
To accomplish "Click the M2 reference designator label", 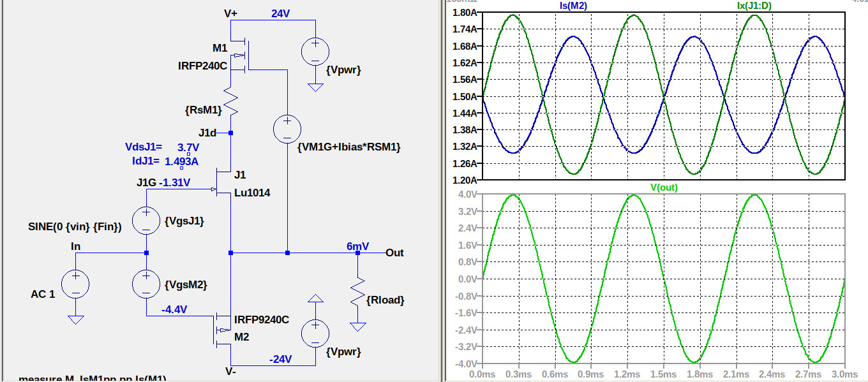I will tap(241, 337).
